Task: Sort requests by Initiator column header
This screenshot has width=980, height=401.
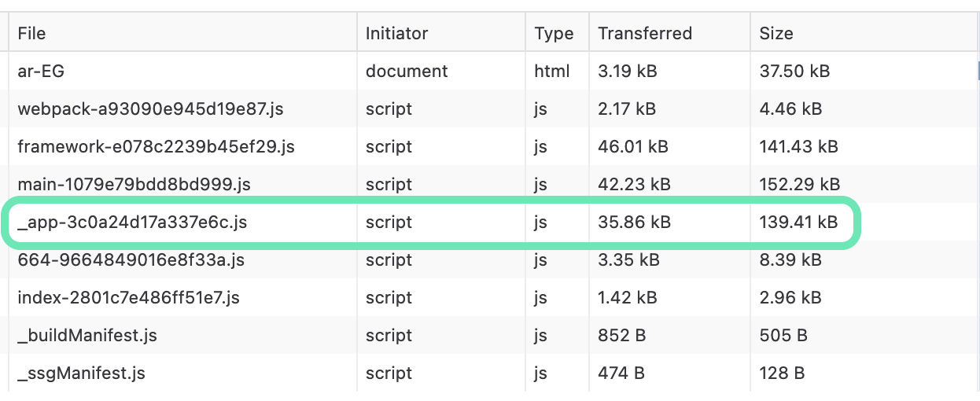Action: point(396,33)
